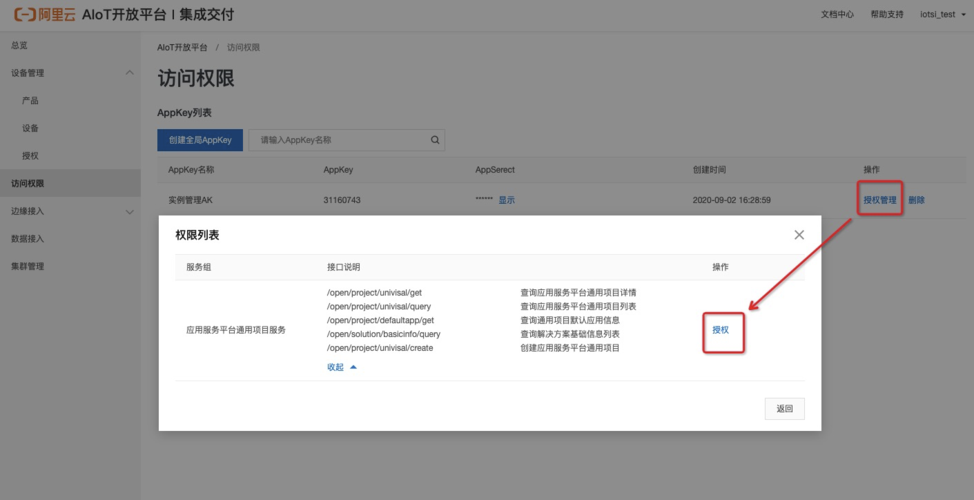The width and height of the screenshot is (974, 500).
Task: Click the AppKey value 31160743
Action: 342,200
